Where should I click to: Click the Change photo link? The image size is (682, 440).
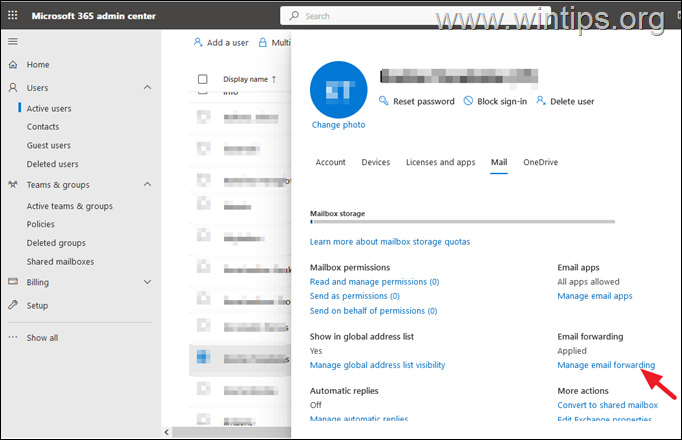pyautogui.click(x=338, y=125)
